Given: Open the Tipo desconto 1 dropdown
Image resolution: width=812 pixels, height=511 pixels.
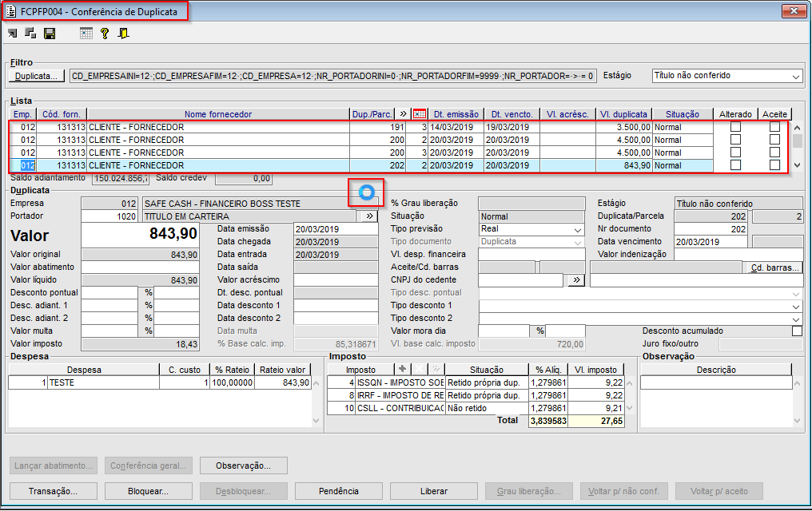Looking at the screenshot, I should coord(796,306).
